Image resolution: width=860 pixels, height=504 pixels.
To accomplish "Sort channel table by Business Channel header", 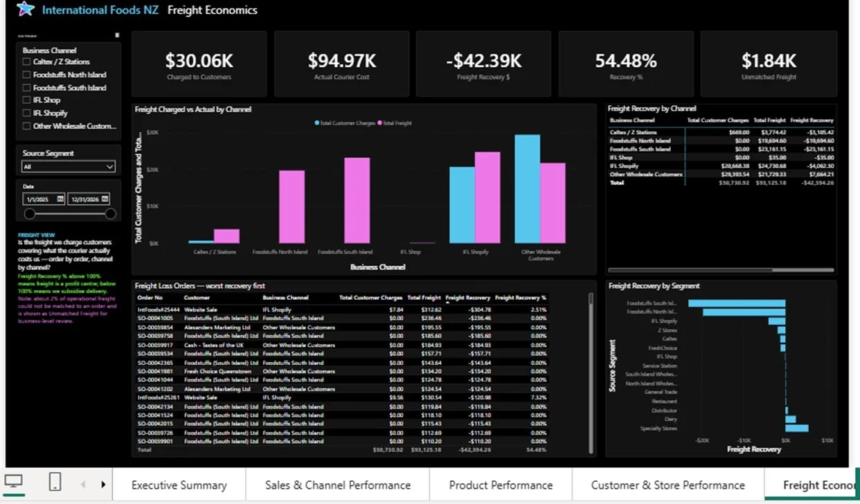I will click(x=632, y=120).
